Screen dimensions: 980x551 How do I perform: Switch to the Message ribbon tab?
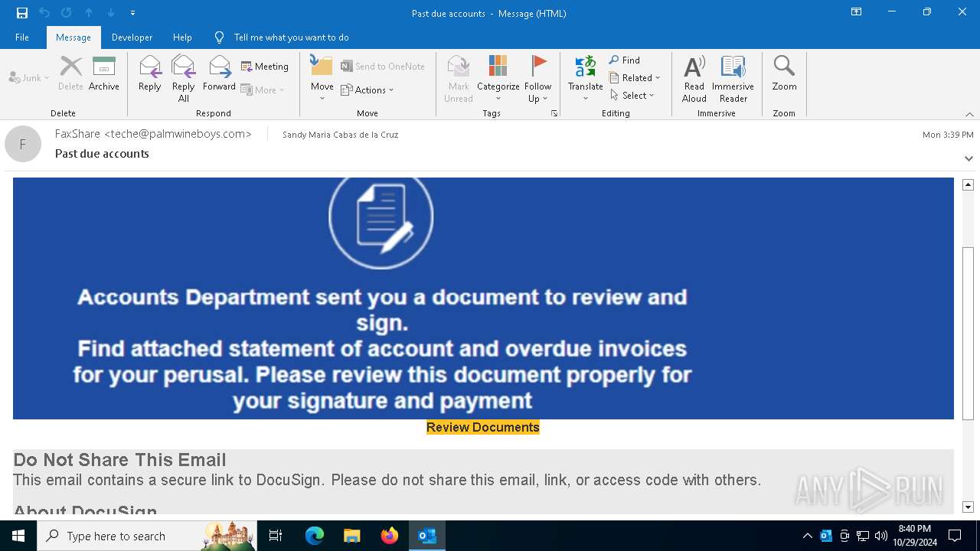click(73, 37)
